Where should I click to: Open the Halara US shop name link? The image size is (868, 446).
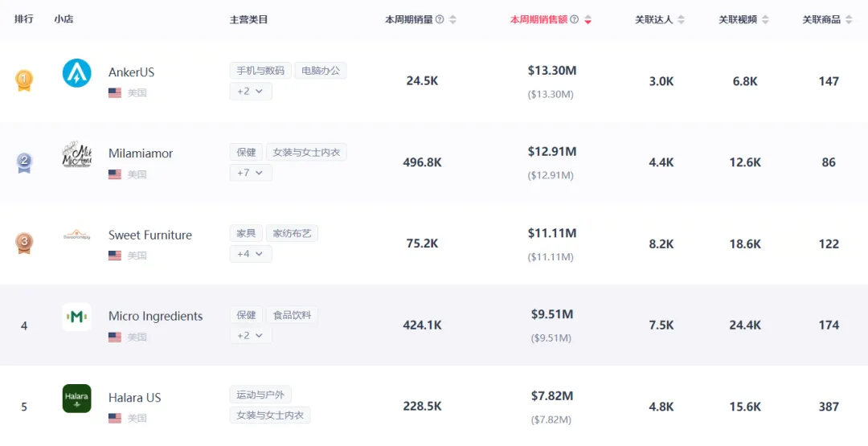[134, 397]
